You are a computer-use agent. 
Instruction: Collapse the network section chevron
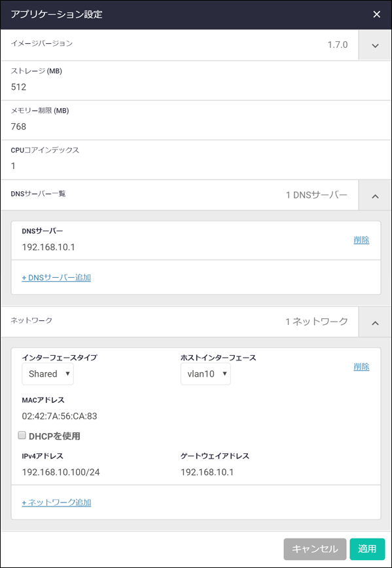[x=375, y=322]
